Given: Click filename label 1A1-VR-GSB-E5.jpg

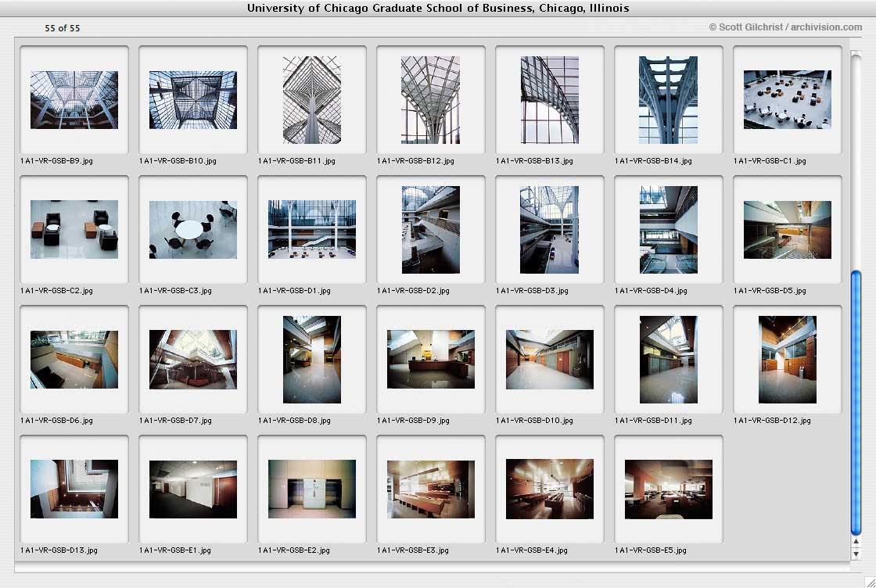Looking at the screenshot, I should pyautogui.click(x=651, y=550).
